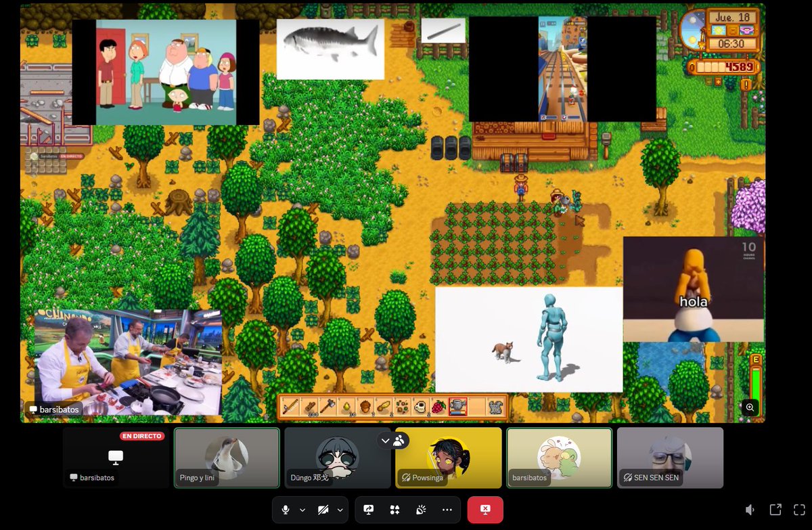
Task: Pop out the call window
Action: 775,510
